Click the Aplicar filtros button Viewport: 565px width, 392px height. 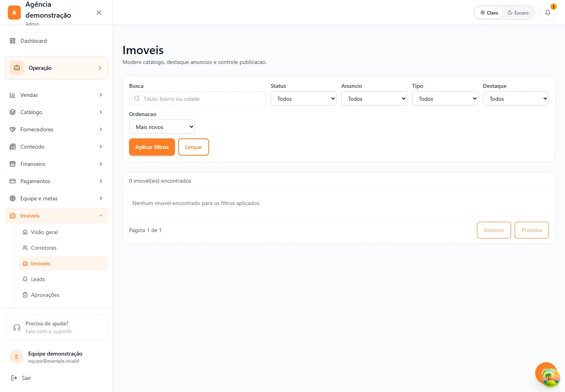tap(152, 147)
